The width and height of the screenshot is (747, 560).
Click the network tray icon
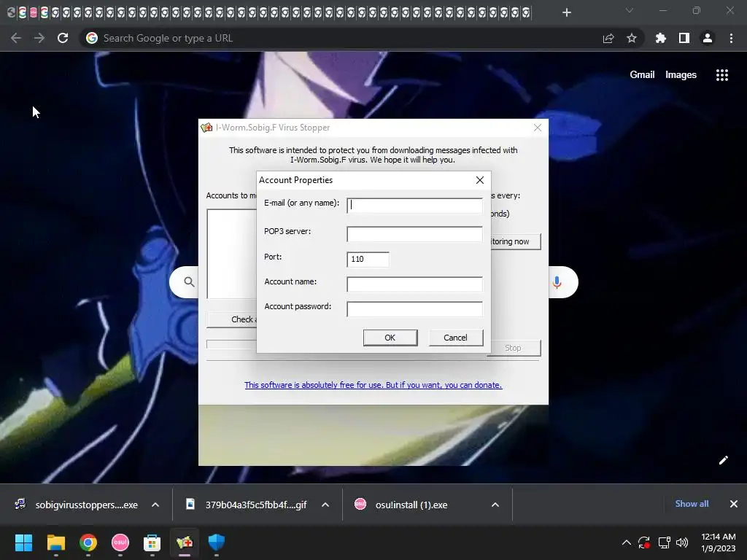point(664,542)
